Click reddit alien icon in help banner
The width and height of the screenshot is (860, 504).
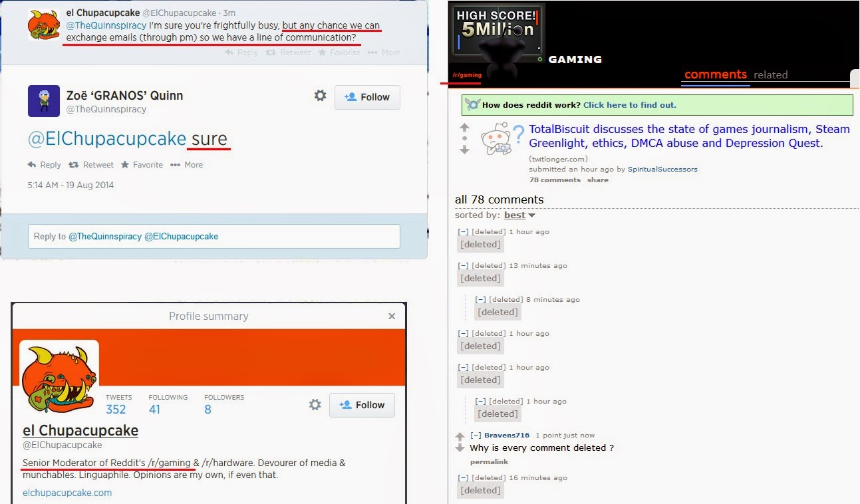click(473, 104)
